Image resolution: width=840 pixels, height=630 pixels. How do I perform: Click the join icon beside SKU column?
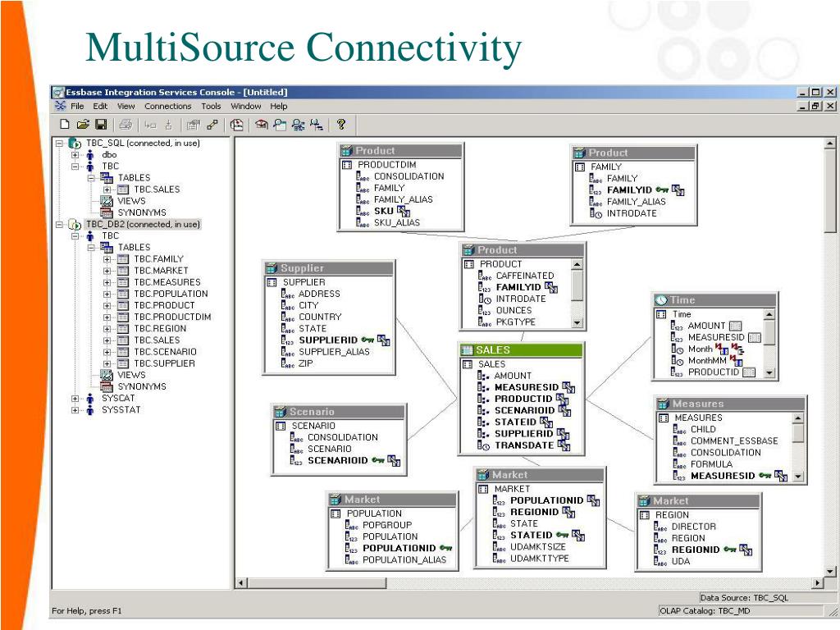pyautogui.click(x=404, y=211)
